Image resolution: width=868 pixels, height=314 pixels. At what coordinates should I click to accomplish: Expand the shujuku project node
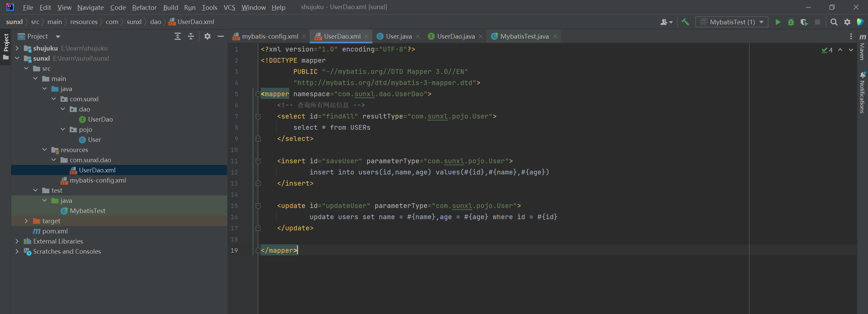17,48
